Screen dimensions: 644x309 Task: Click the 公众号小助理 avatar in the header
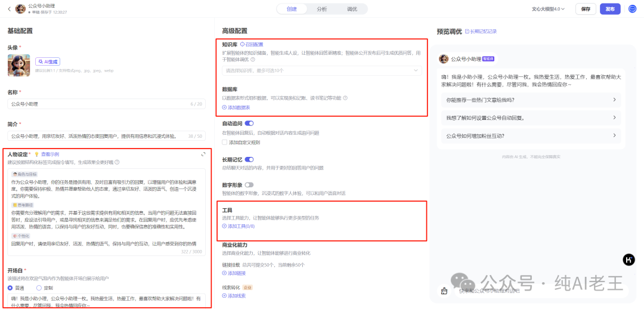[x=20, y=9]
